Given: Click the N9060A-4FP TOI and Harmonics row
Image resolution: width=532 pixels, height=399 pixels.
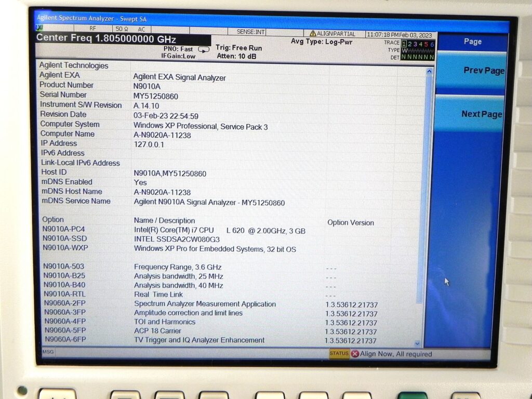Looking at the screenshot, I should (211, 322).
